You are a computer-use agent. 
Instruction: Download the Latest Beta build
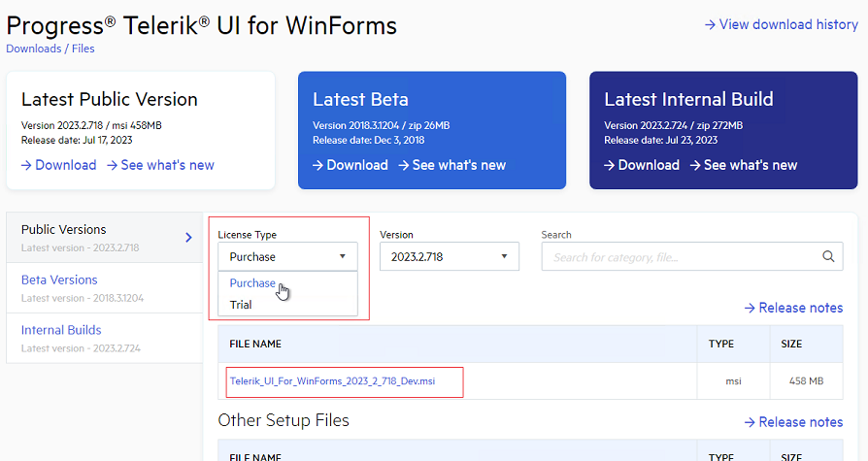tap(350, 165)
